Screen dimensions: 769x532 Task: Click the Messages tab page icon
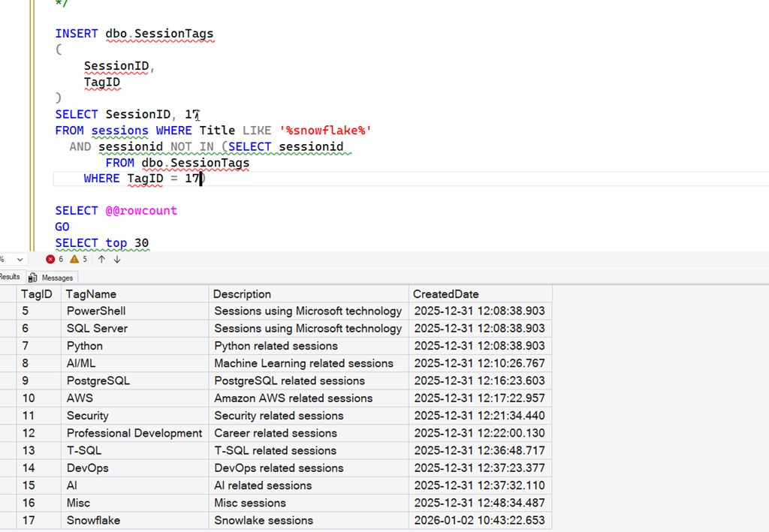point(33,278)
